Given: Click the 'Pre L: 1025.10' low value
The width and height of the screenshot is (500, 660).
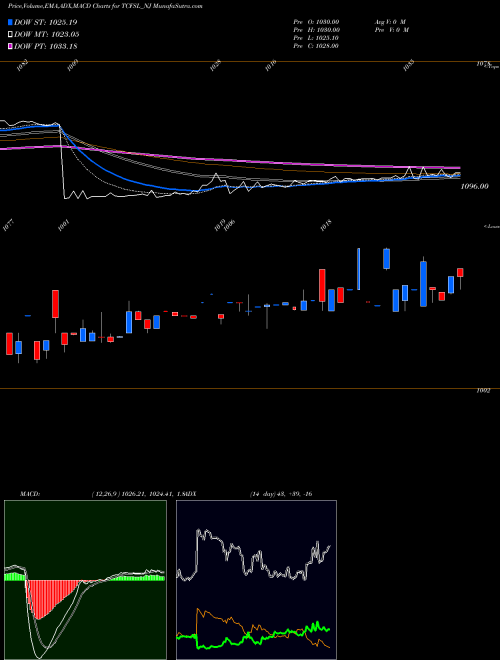Looking at the screenshot, I should [316, 38].
